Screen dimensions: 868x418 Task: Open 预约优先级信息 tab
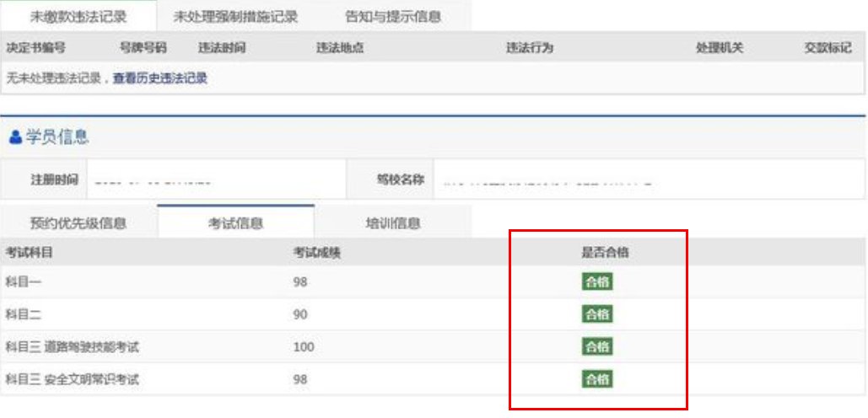coord(78,223)
